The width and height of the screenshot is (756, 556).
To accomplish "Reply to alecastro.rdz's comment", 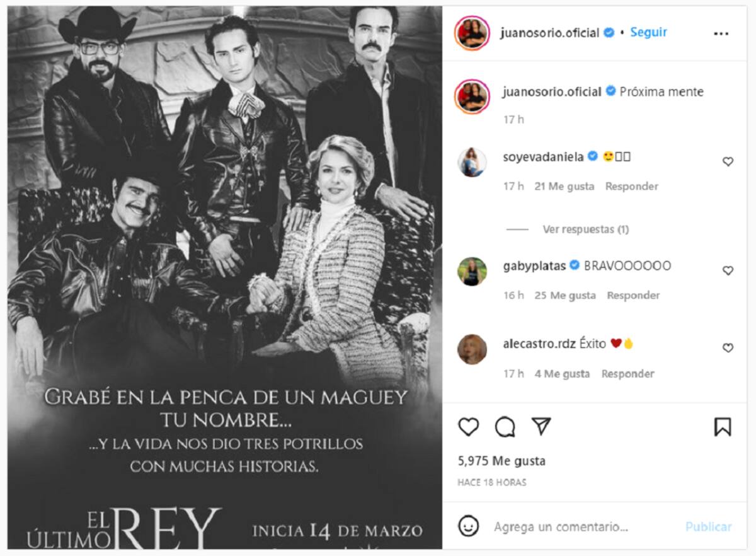I will 628,374.
